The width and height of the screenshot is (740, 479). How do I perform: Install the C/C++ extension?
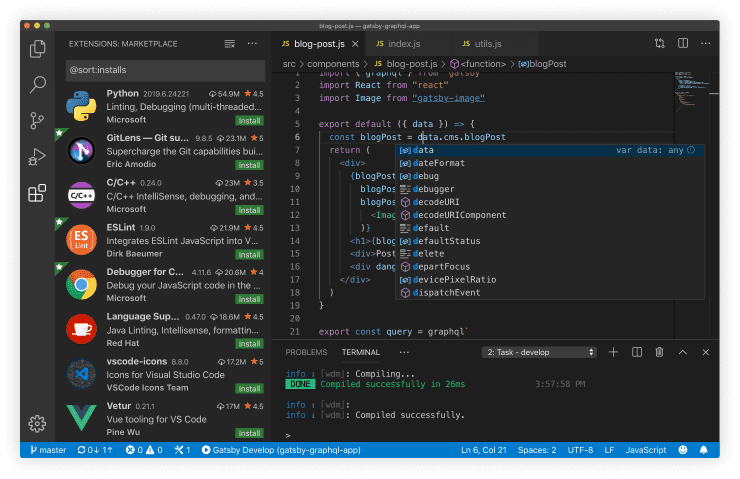(x=249, y=210)
